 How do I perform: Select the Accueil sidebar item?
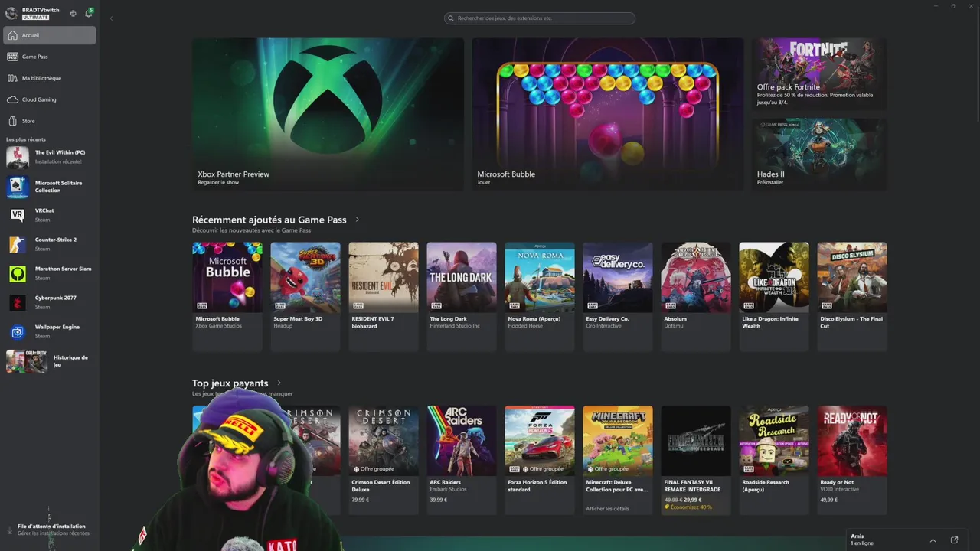50,35
